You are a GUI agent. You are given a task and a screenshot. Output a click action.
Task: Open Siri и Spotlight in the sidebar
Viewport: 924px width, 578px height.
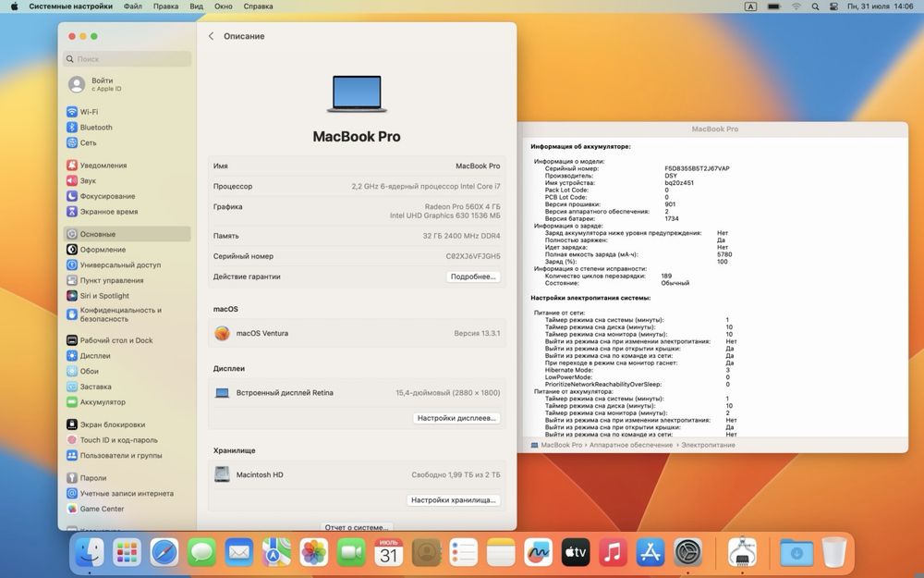[x=127, y=296]
